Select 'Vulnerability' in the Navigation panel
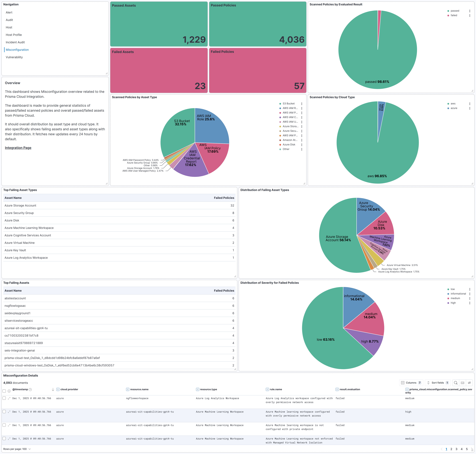476x454 pixels. (14, 57)
